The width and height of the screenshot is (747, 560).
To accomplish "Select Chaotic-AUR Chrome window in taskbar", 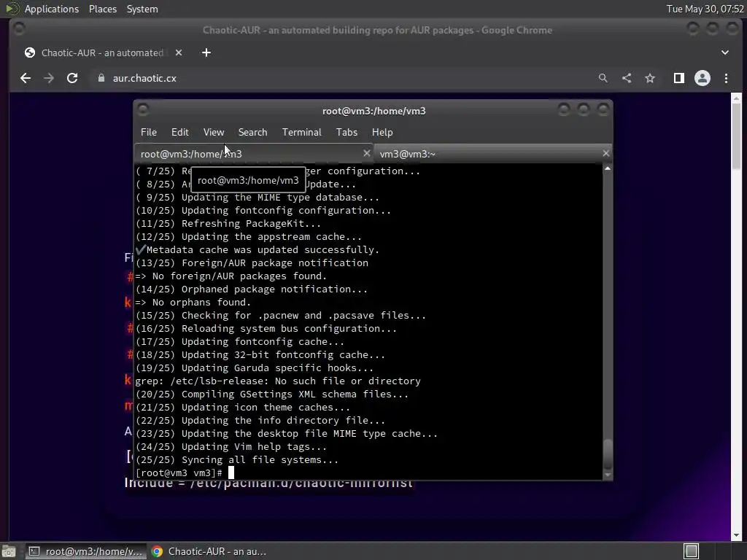I will click(209, 551).
